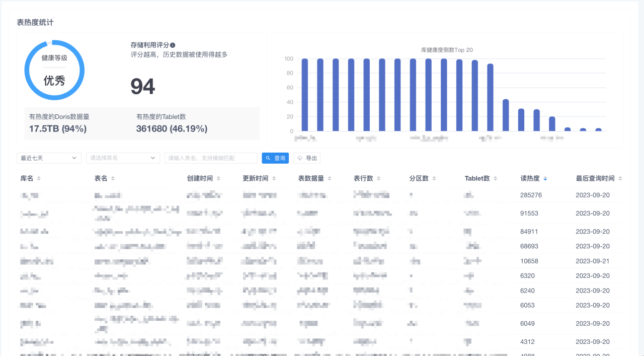Viewport: 644px width, 356px height.
Task: Click the 健康等级 优秀 ring gauge
Action: (54, 70)
